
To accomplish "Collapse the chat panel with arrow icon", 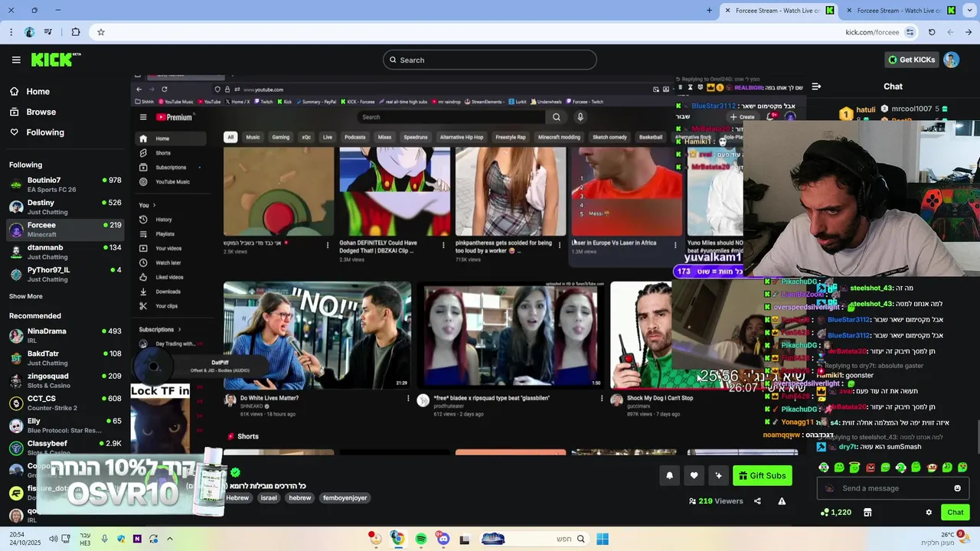I will tap(816, 86).
